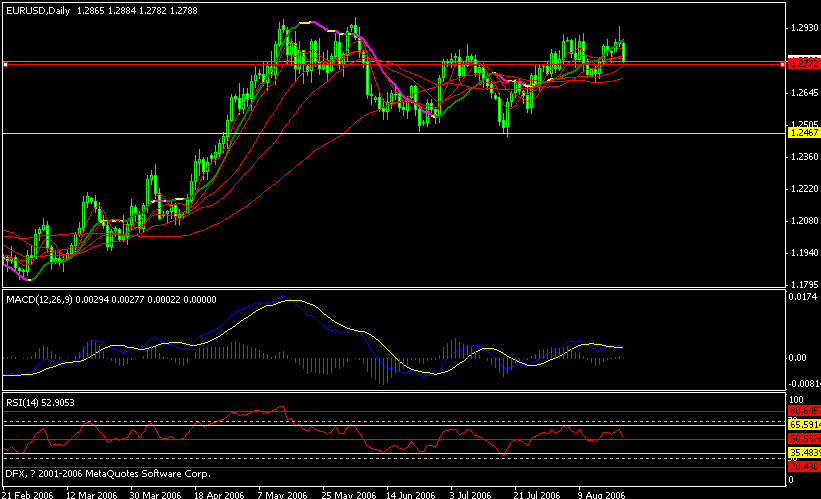Click the 0.0174 MACD scale value
The width and height of the screenshot is (821, 499).
click(803, 297)
